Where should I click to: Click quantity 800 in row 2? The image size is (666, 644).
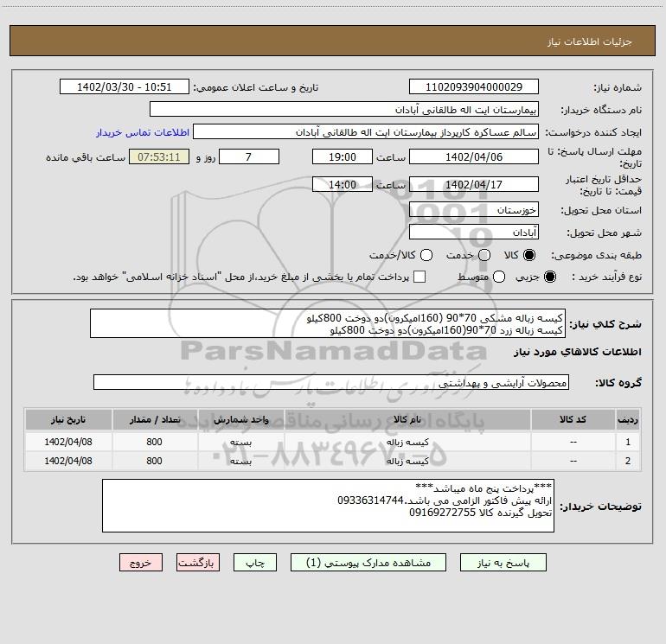[x=154, y=461]
